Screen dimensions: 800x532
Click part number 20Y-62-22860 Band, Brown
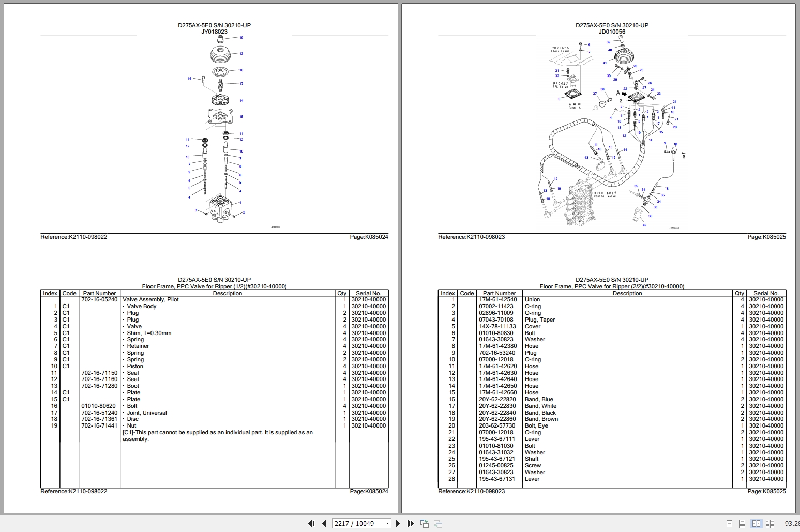(497, 419)
